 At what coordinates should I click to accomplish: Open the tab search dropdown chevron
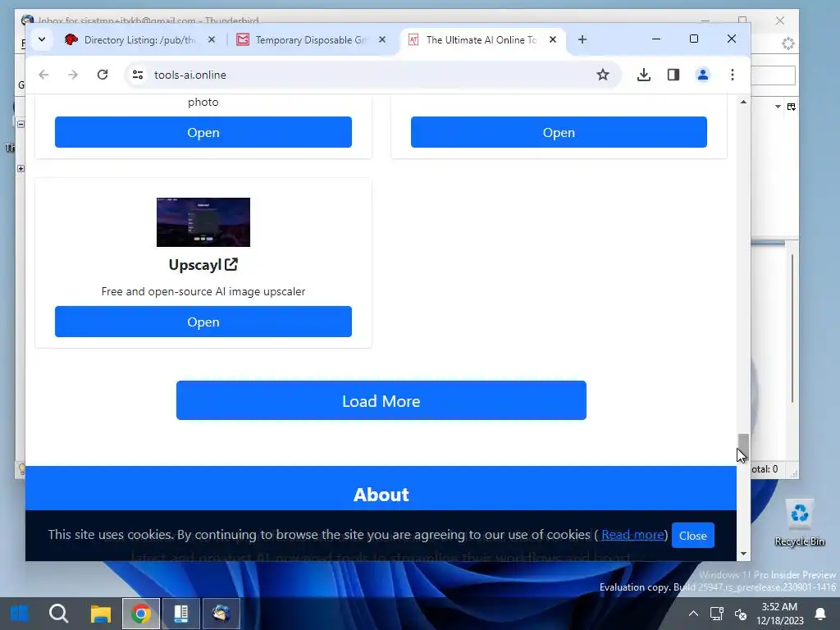(x=42, y=39)
